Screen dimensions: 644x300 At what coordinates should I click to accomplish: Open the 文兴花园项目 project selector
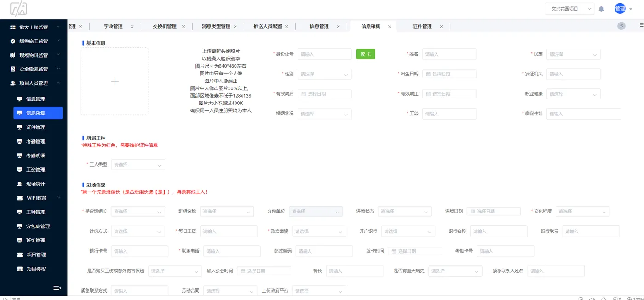point(569,8)
